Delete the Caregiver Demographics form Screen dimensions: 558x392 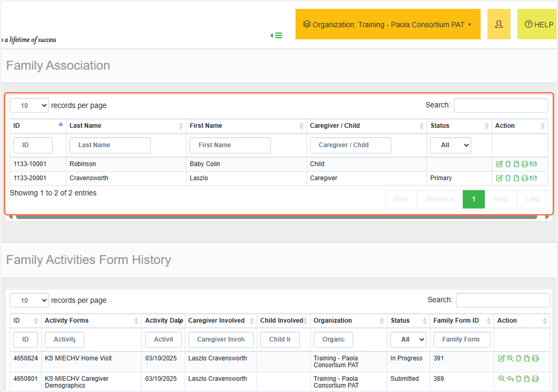click(x=518, y=379)
